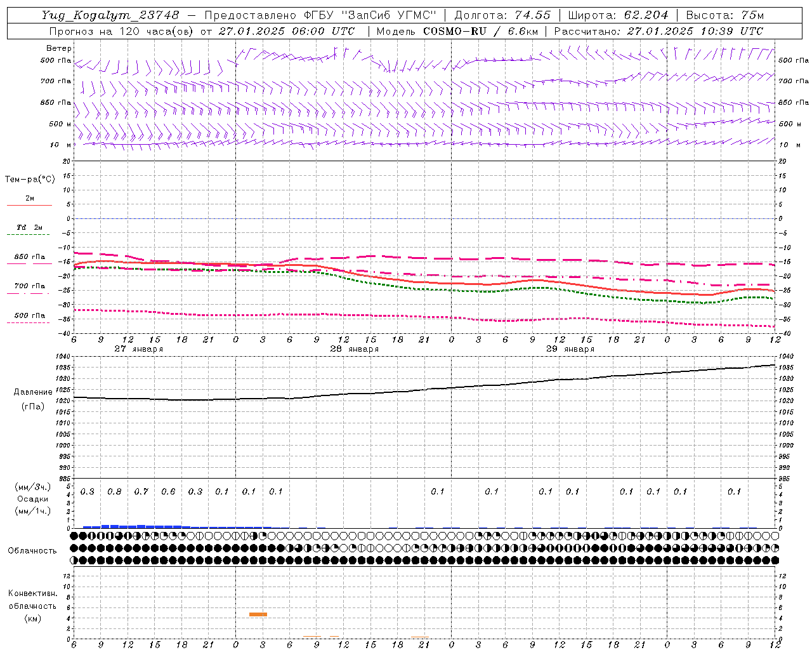Click the large orange convective cloud bar
Screen dimensions: 812x650
(x=258, y=614)
